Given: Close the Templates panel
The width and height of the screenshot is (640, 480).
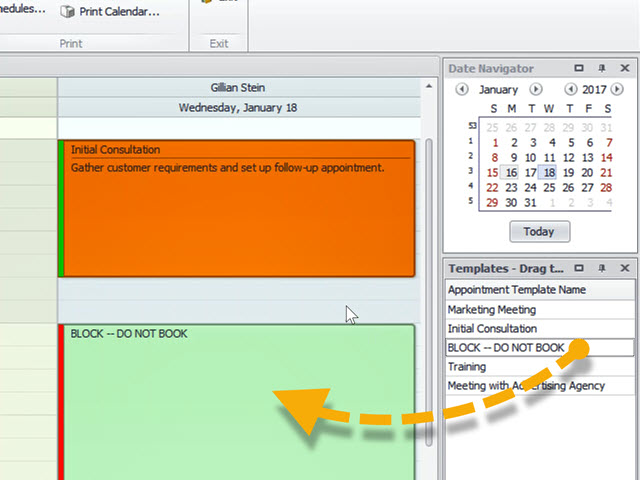Looking at the screenshot, I should tap(625, 268).
